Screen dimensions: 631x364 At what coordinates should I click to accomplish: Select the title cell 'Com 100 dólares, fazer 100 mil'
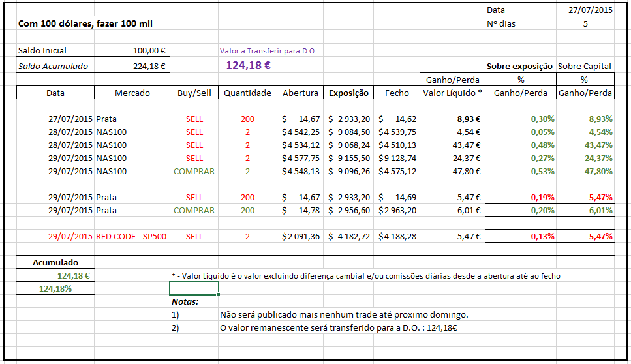85,24
